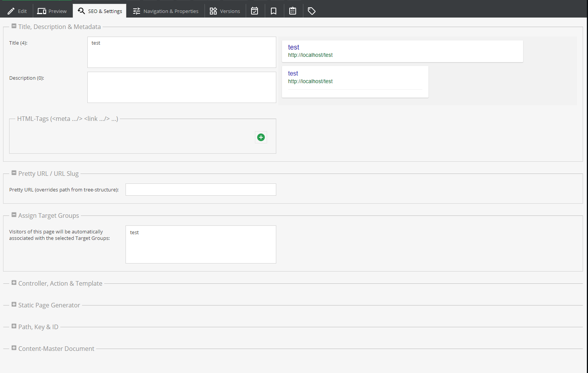Open the Notes & Events clipboard icon
Viewport: 588px width, 373px height.
(293, 11)
